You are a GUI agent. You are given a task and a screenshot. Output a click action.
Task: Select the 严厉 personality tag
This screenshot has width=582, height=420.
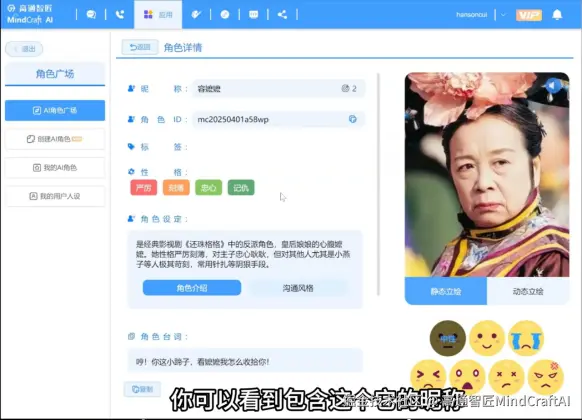(144, 188)
